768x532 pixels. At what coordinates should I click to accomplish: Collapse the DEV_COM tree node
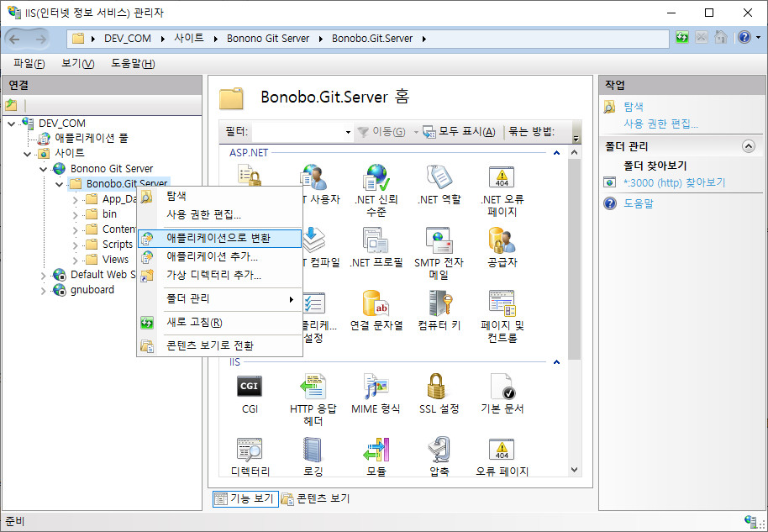[12, 124]
